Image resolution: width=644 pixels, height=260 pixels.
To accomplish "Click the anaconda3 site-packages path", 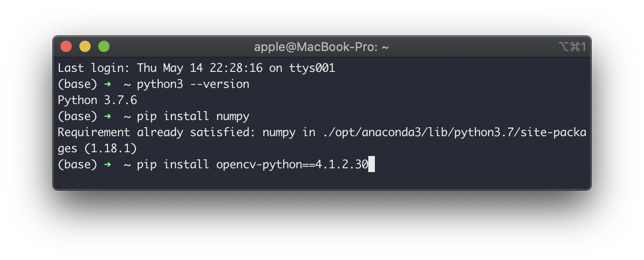I will click(454, 132).
